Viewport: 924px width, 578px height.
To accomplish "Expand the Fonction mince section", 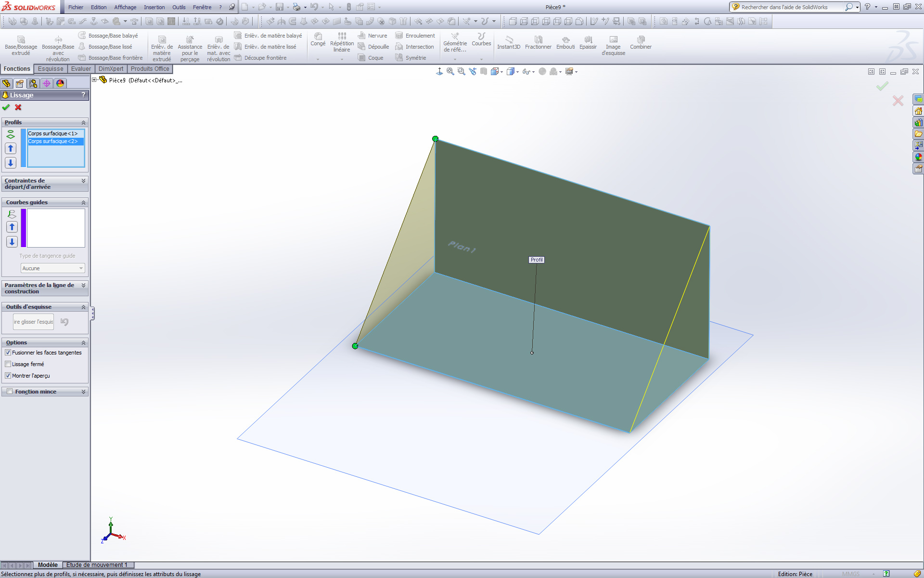I will pos(83,392).
